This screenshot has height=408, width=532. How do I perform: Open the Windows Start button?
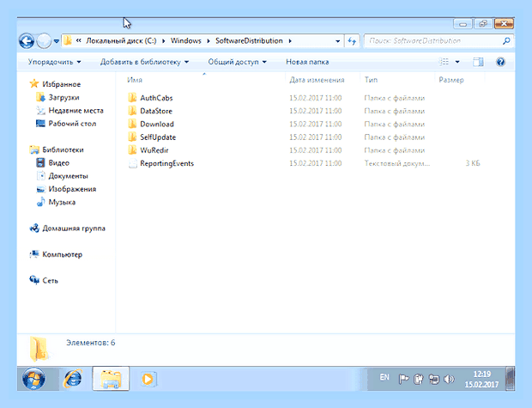33,378
